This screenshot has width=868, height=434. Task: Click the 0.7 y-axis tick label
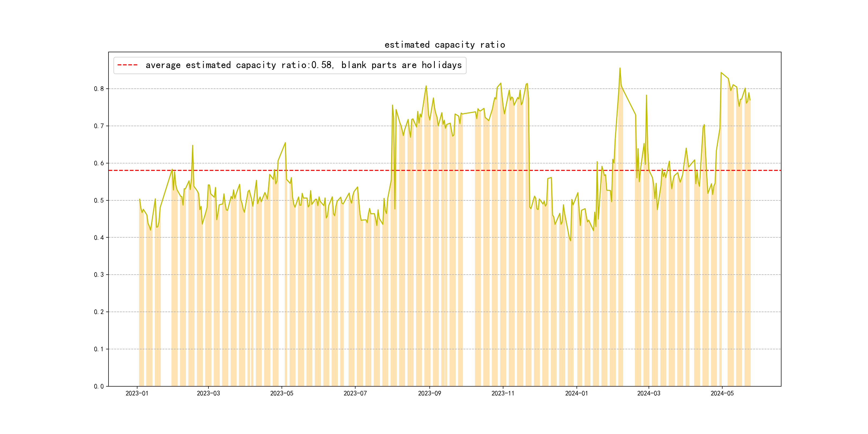pos(99,126)
